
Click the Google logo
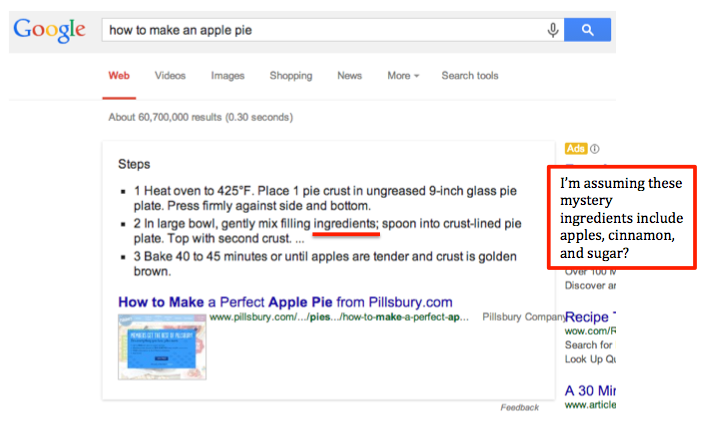[x=49, y=30]
